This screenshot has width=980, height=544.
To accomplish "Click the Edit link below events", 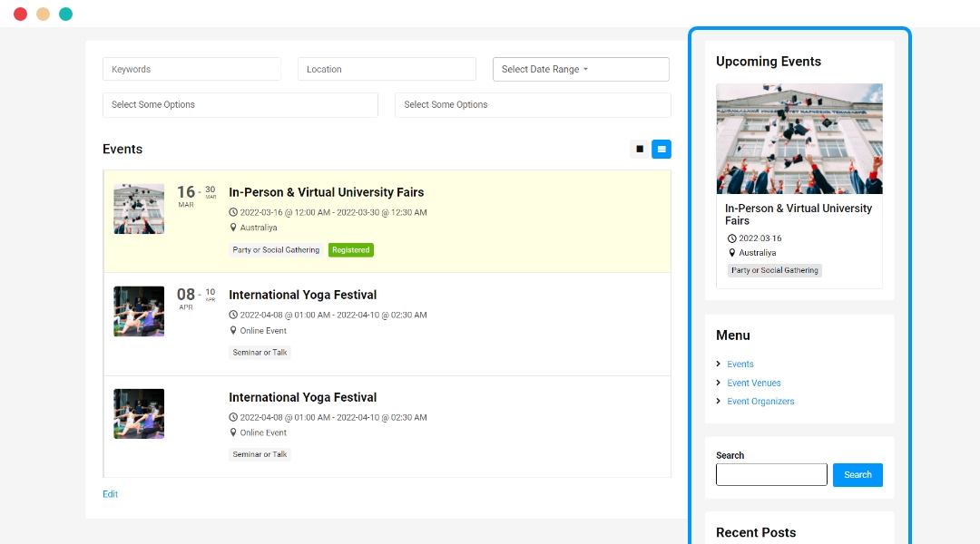I will tap(110, 495).
